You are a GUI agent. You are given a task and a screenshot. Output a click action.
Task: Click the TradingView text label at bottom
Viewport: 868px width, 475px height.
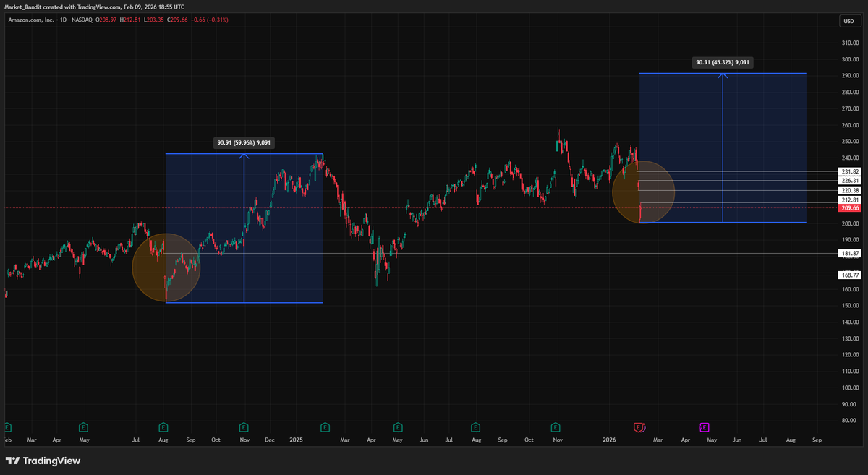click(x=52, y=461)
